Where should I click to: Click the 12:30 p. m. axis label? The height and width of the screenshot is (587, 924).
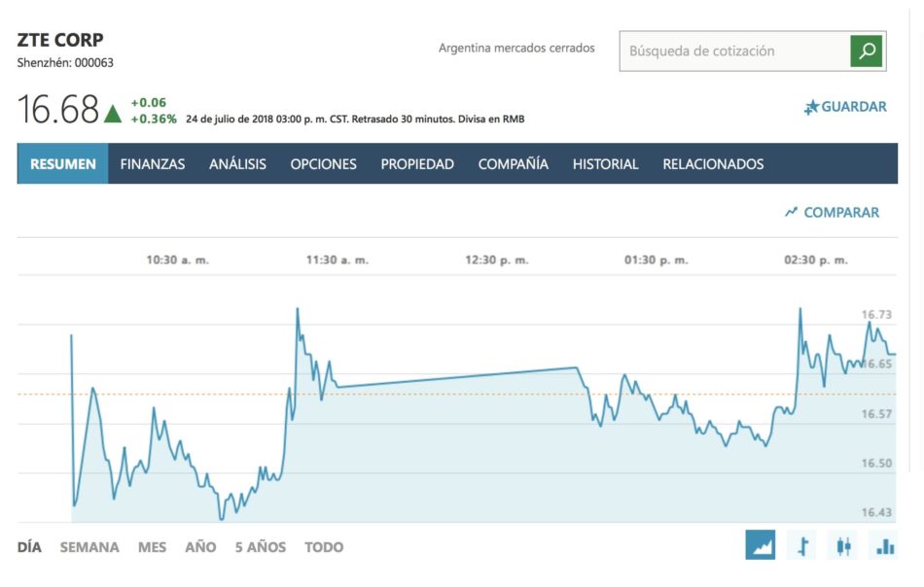point(497,259)
